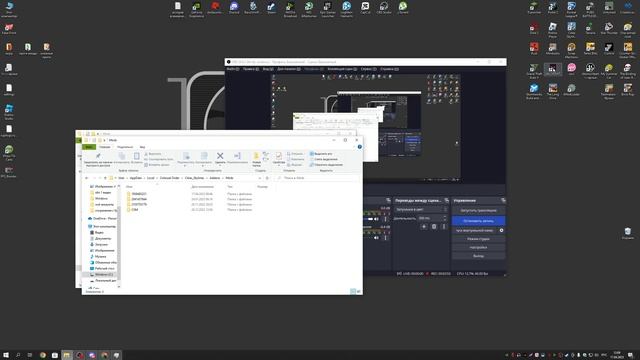Click Pin to Quick Access icon

coord(98,156)
